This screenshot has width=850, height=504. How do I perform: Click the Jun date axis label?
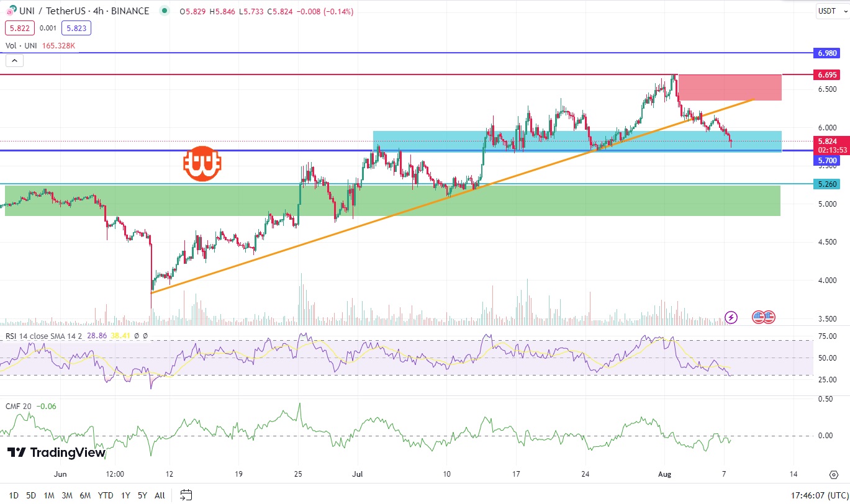(60, 475)
